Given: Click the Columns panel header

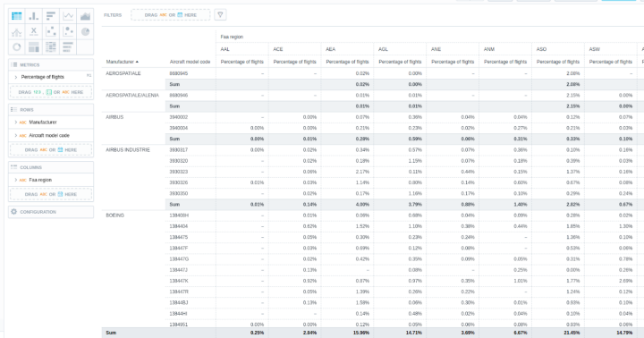Looking at the screenshot, I should click(51, 167).
